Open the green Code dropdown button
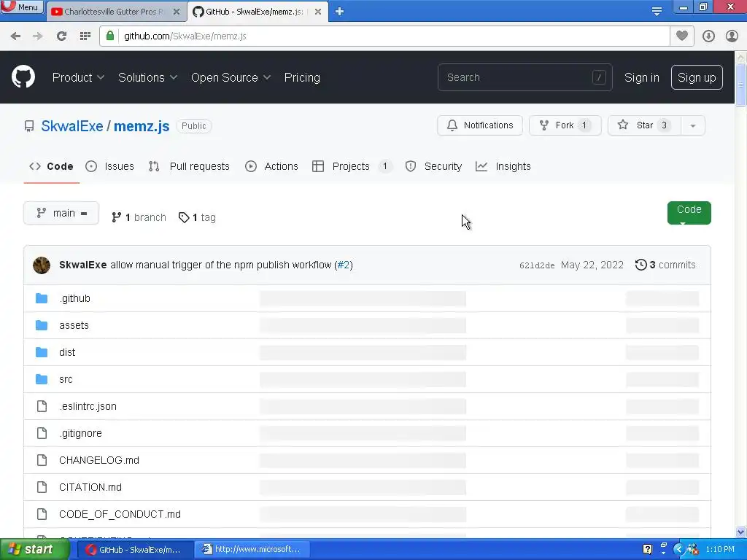Image resolution: width=747 pixels, height=560 pixels. [689, 213]
